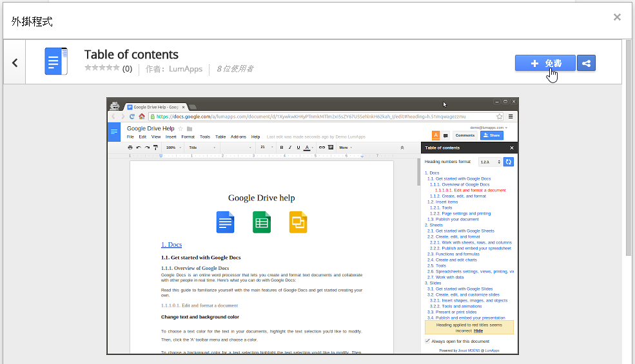Viewport: 635px width, 364px height.
Task: Click the undo icon in preview toolbar
Action: (x=139, y=148)
